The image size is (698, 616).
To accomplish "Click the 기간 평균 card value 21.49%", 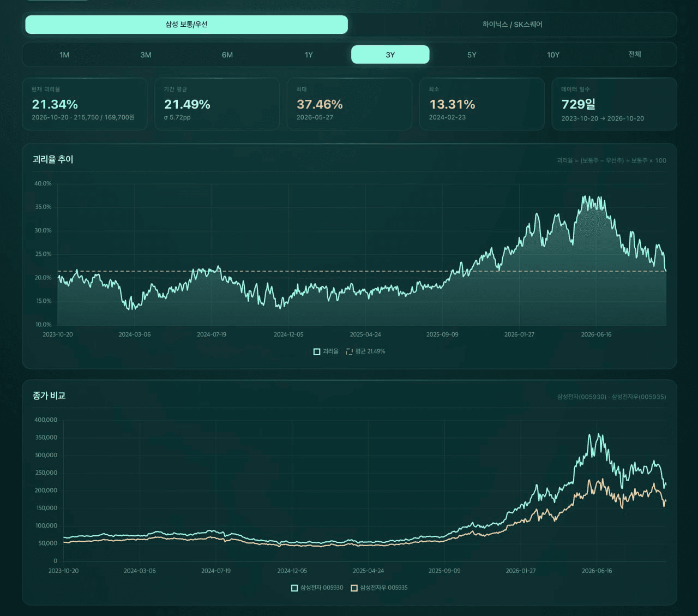I will [187, 104].
